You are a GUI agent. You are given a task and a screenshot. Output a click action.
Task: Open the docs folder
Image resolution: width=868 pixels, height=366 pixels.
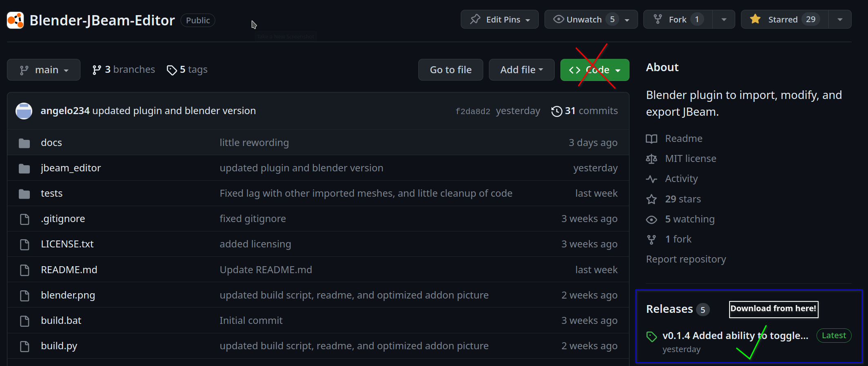coord(51,143)
